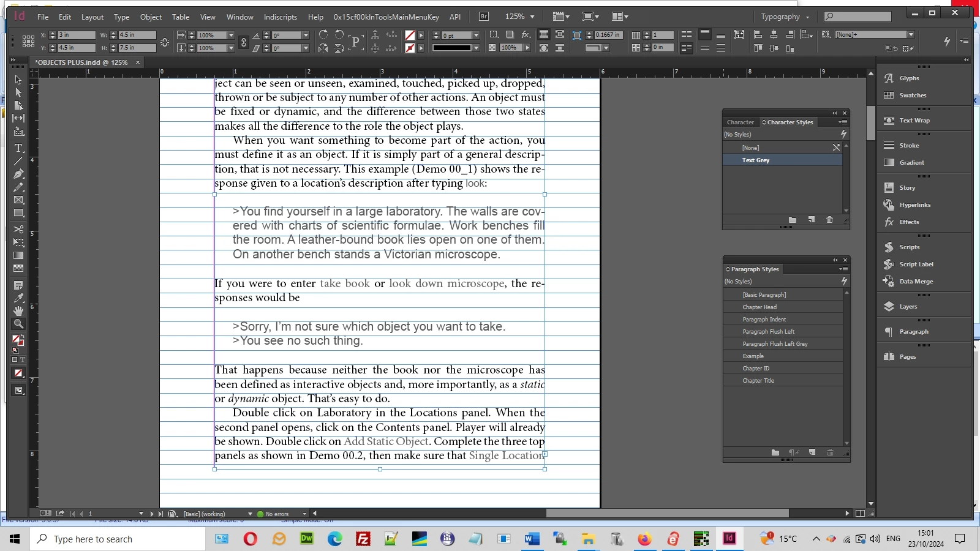Open object style [None]+ dropdown
Image resolution: width=980 pixels, height=551 pixels.
[x=911, y=35]
